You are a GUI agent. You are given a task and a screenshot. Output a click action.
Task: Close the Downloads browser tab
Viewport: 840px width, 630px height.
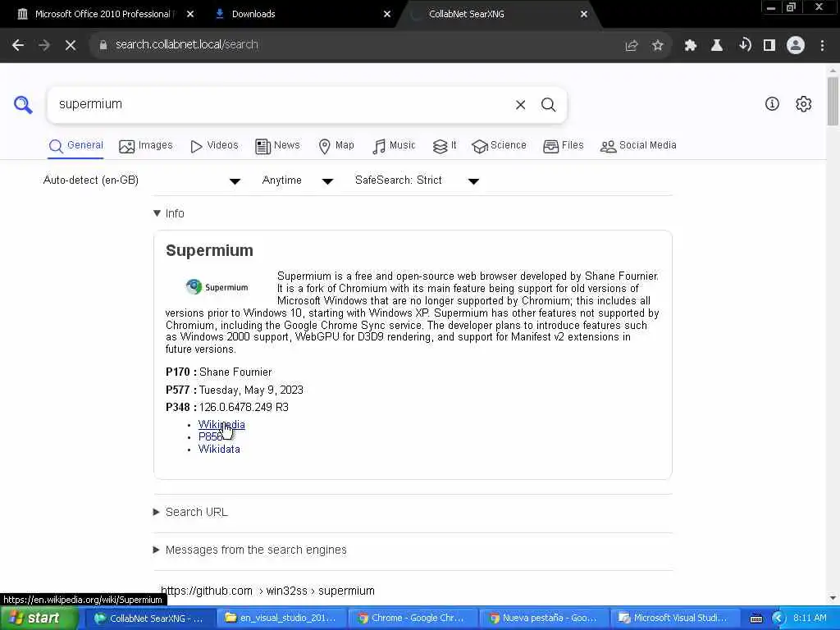(387, 14)
